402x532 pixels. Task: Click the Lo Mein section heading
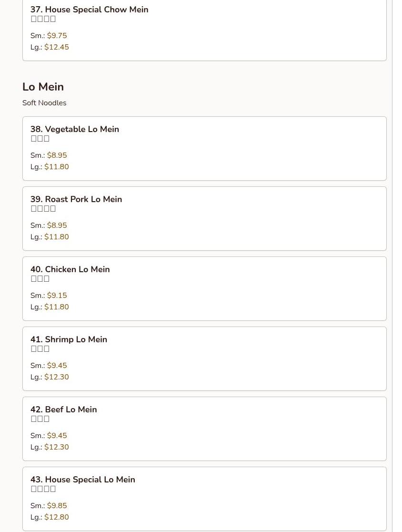(43, 87)
